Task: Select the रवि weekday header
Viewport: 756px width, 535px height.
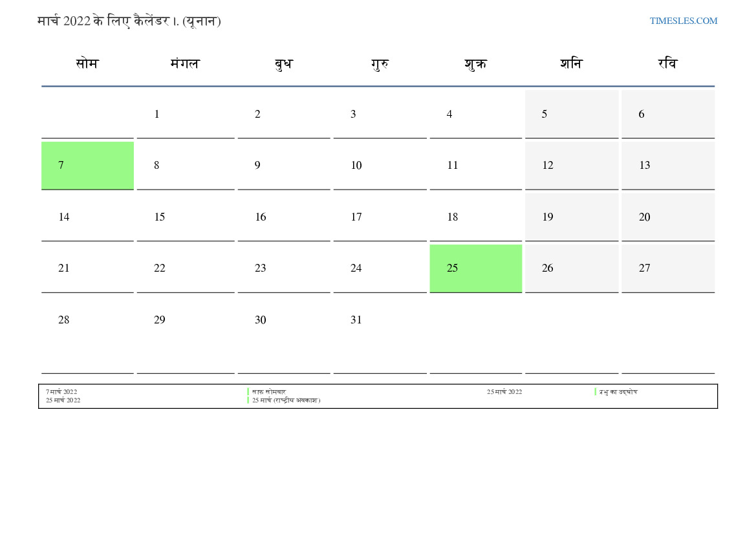Action: (668, 63)
